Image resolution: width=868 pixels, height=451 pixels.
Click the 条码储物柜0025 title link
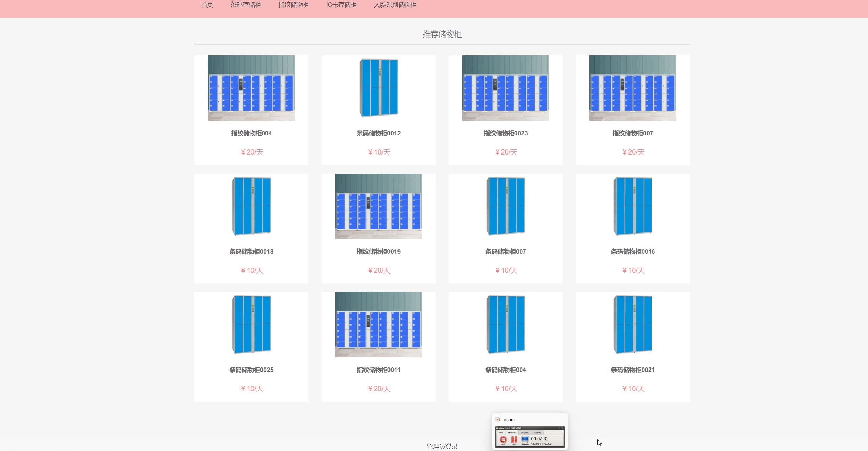click(x=251, y=370)
